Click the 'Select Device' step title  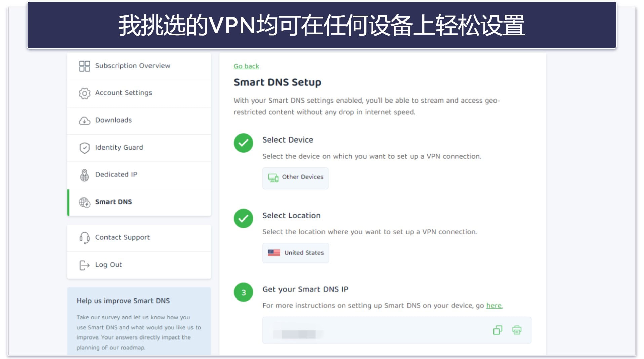[288, 140]
